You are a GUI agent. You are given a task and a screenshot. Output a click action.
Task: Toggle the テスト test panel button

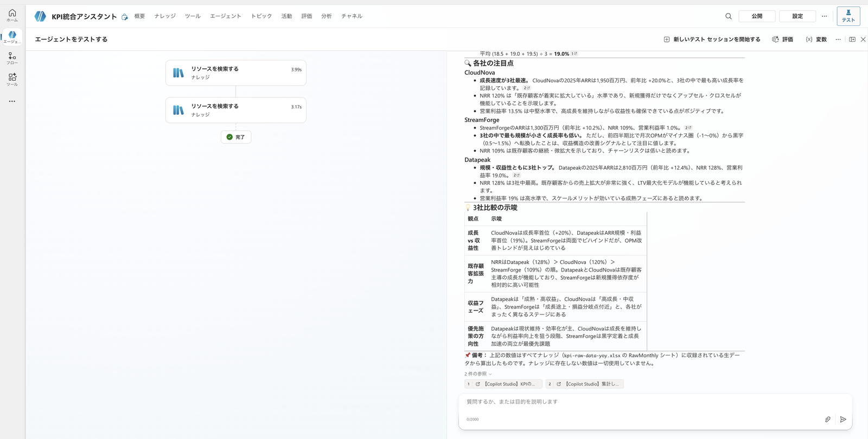pos(848,16)
